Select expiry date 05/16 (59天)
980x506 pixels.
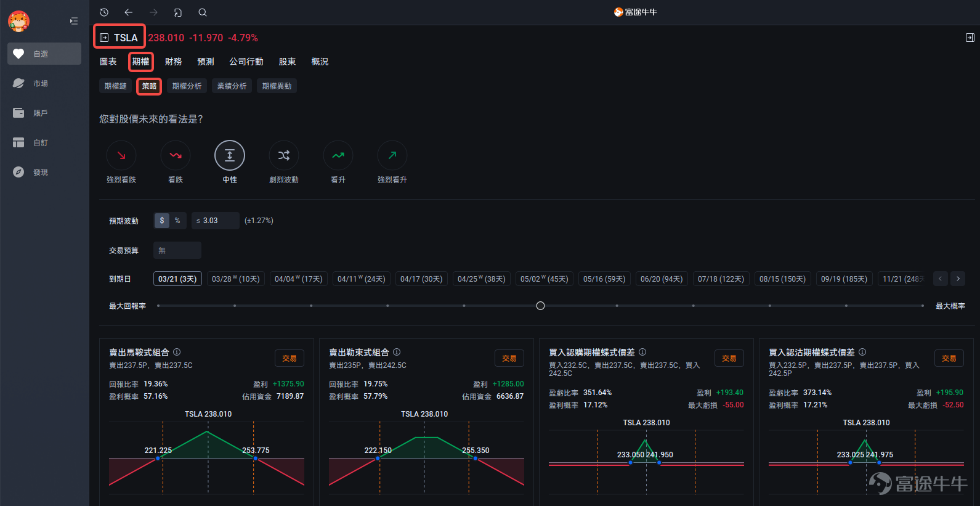[604, 279]
